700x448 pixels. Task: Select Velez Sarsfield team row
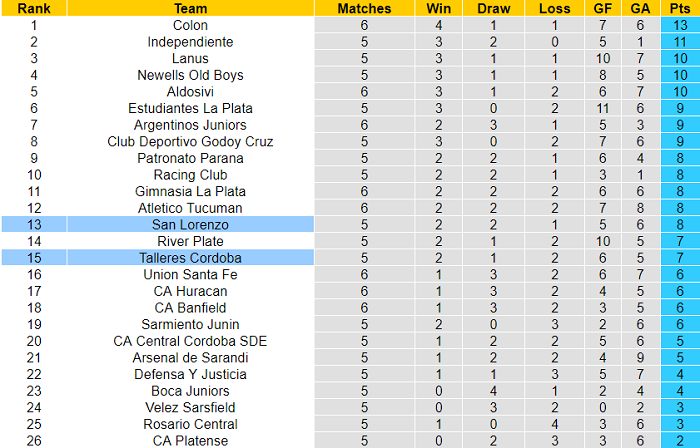[x=190, y=407]
